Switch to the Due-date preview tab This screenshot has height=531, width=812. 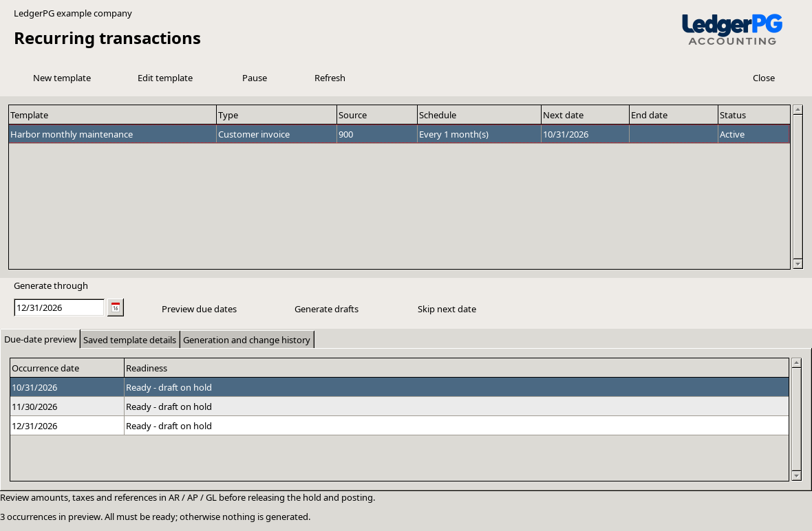point(41,340)
